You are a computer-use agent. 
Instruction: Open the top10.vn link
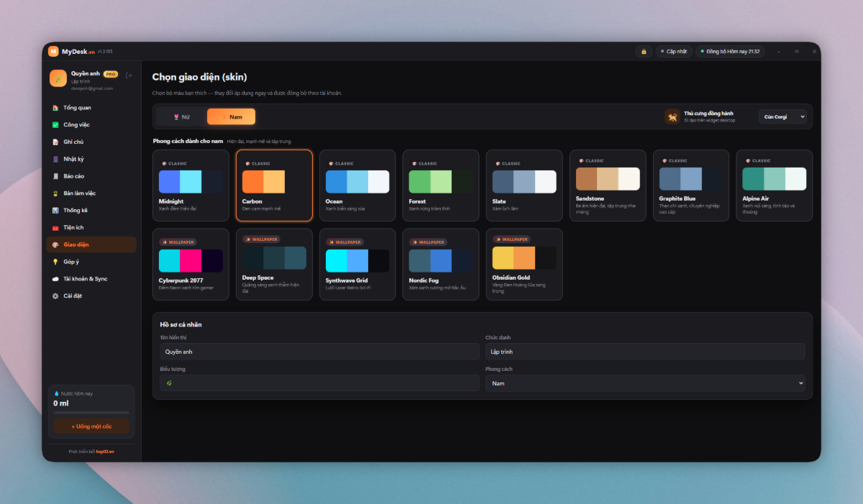(x=105, y=452)
